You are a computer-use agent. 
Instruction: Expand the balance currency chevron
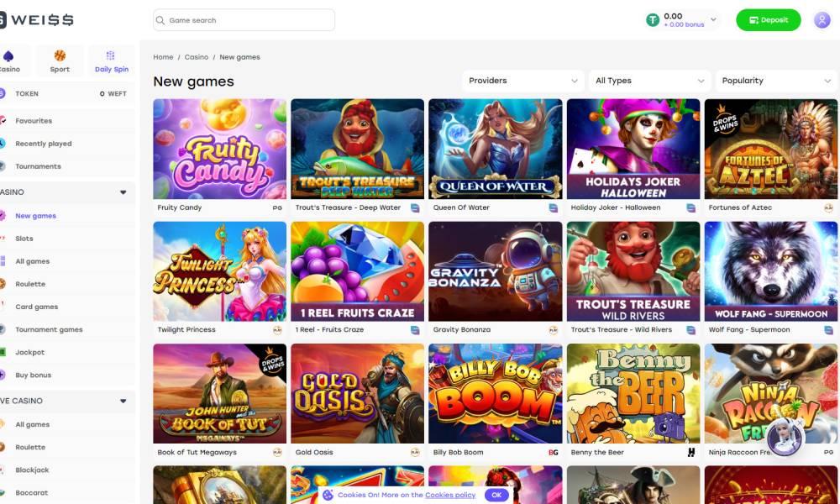click(x=713, y=20)
